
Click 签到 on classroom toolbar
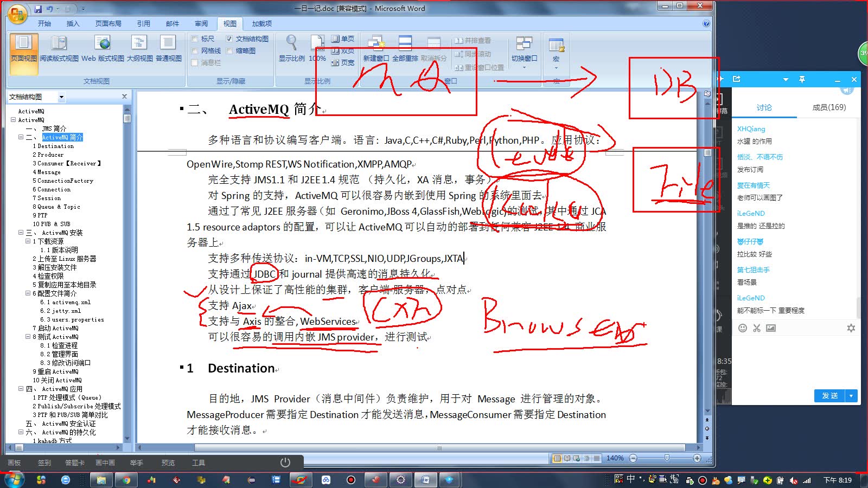(44, 463)
